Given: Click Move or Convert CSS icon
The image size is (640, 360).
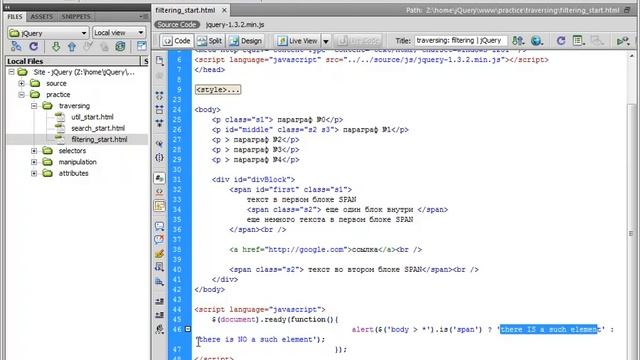Looking at the screenshot, I should click(x=160, y=282).
